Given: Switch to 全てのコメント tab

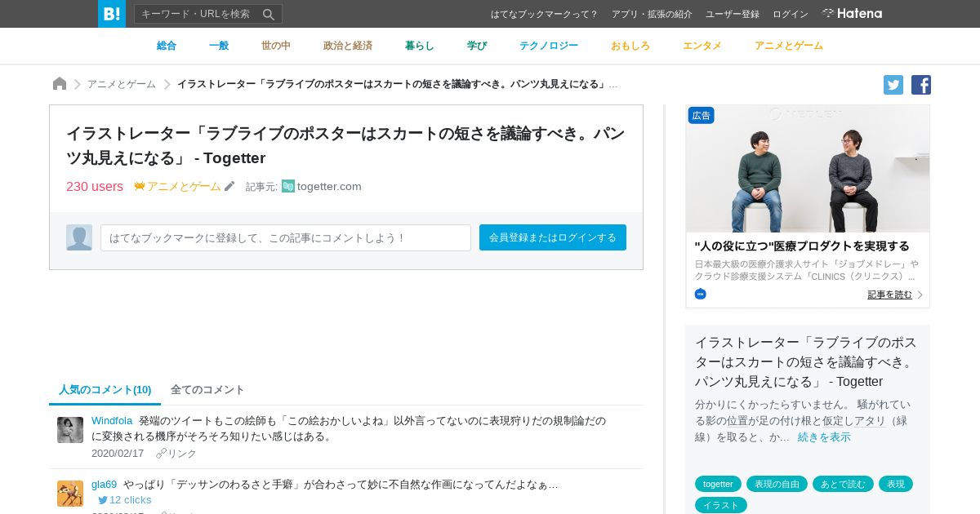Looking at the screenshot, I should tap(207, 389).
